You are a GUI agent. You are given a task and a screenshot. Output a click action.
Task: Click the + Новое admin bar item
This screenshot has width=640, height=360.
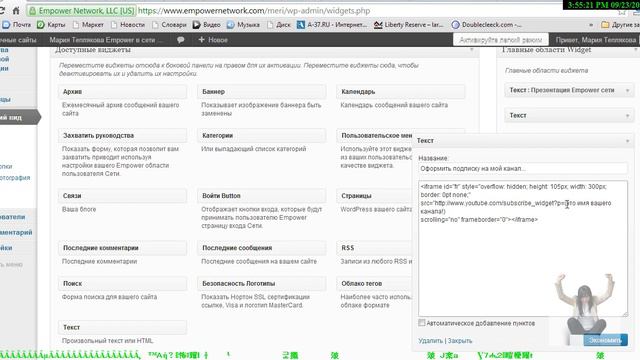(213, 40)
